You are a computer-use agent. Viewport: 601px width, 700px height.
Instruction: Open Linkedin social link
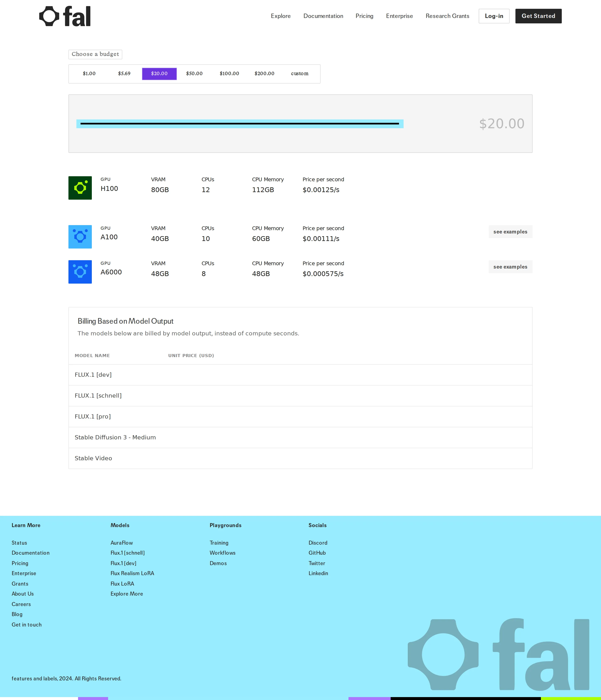318,574
